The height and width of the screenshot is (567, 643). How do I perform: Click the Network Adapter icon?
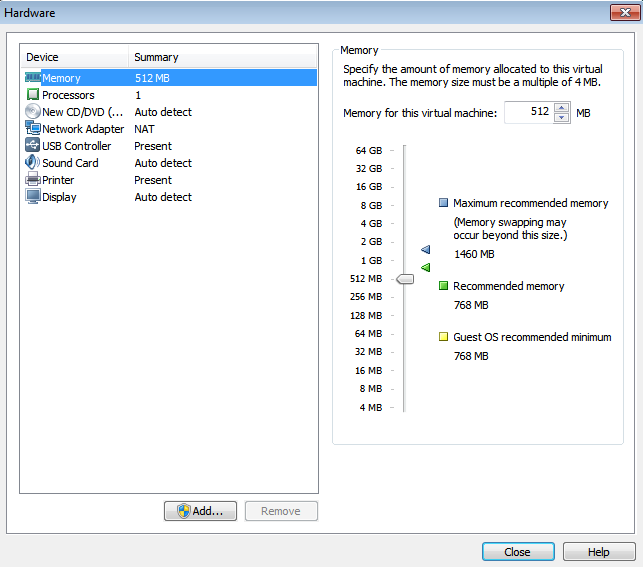click(33, 128)
